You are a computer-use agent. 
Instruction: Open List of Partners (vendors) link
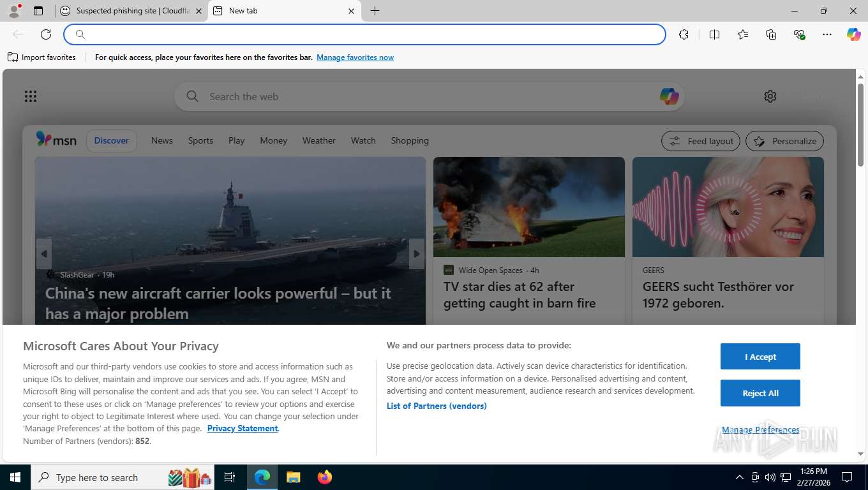tap(437, 406)
